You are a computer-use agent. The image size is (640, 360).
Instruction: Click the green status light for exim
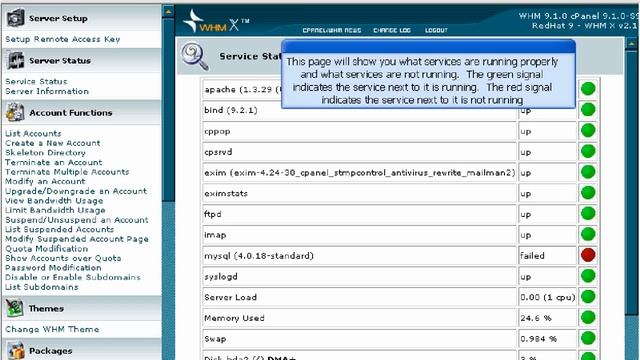588,172
